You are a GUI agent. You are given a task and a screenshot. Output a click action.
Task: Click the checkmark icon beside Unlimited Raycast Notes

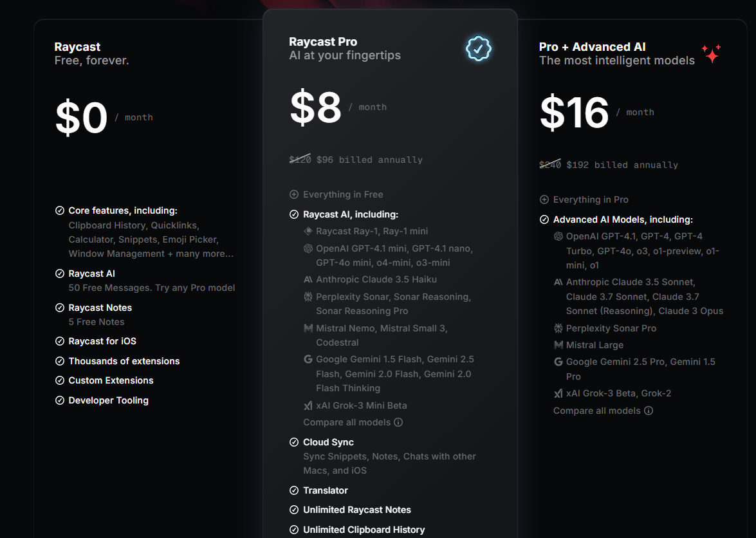pyautogui.click(x=293, y=510)
